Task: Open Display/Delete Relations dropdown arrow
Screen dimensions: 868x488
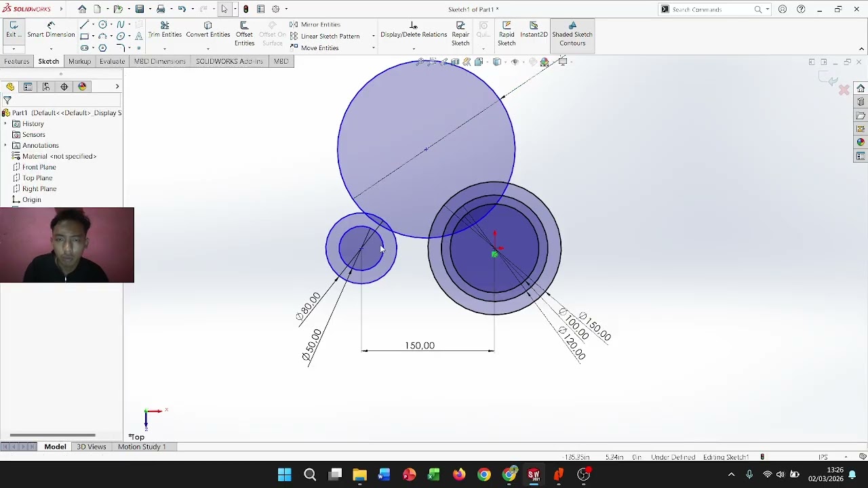Action: coord(414,49)
